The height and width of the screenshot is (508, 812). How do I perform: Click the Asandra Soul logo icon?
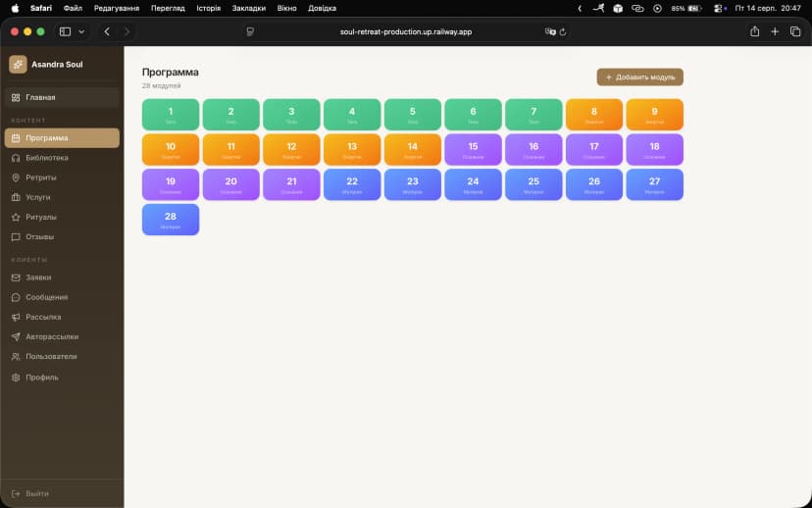click(x=18, y=64)
